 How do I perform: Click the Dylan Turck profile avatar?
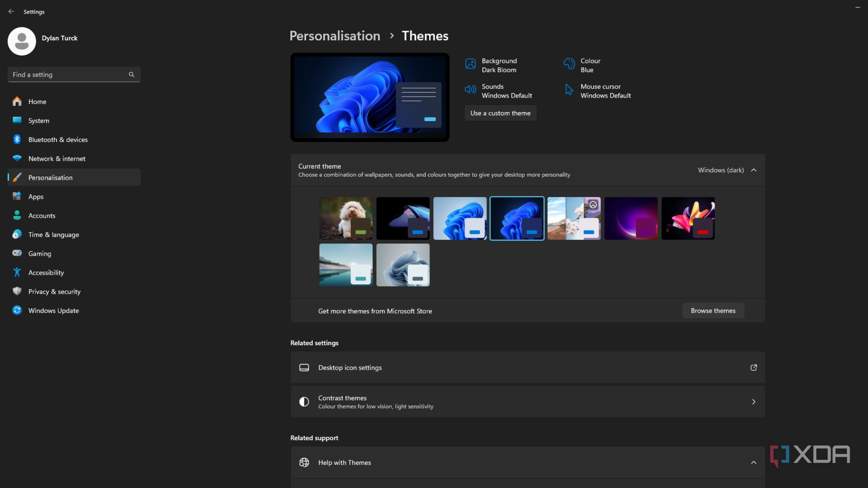[x=22, y=41]
